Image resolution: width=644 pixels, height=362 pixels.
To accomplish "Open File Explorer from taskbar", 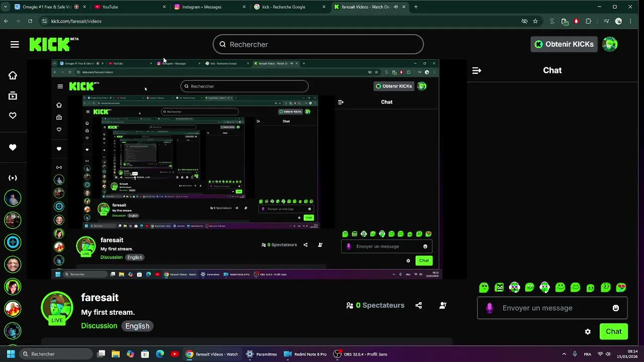I will click(116, 354).
